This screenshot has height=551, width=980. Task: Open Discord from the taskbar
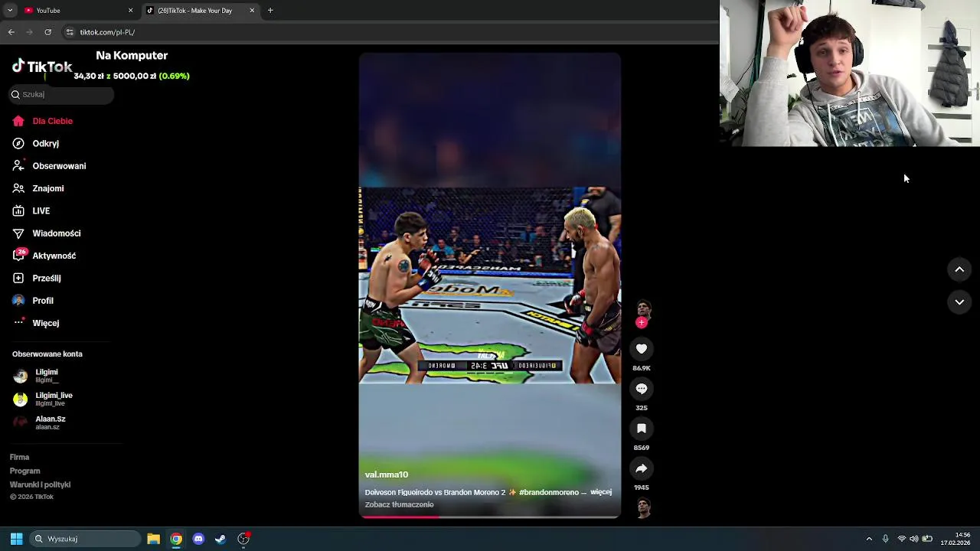coord(198,539)
